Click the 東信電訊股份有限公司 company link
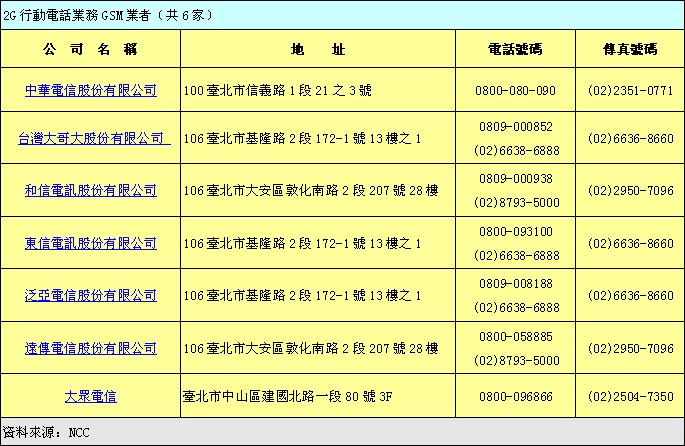This screenshot has width=685, height=446. click(x=90, y=243)
